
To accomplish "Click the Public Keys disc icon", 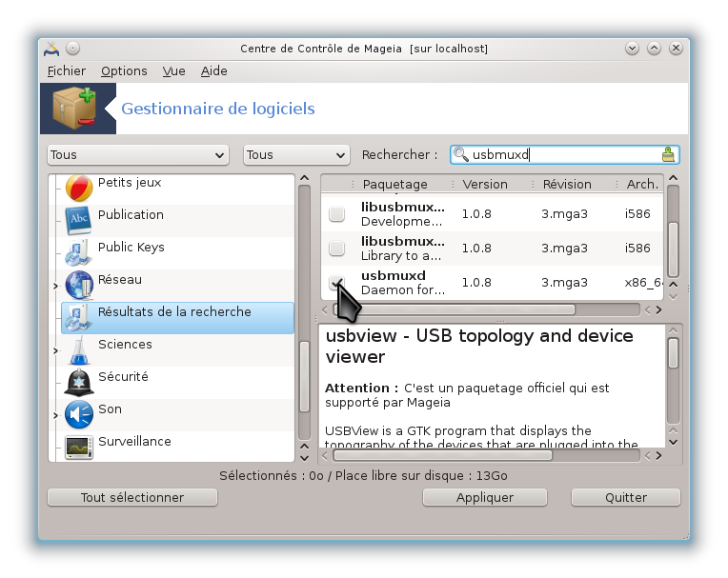I will coord(77,253).
